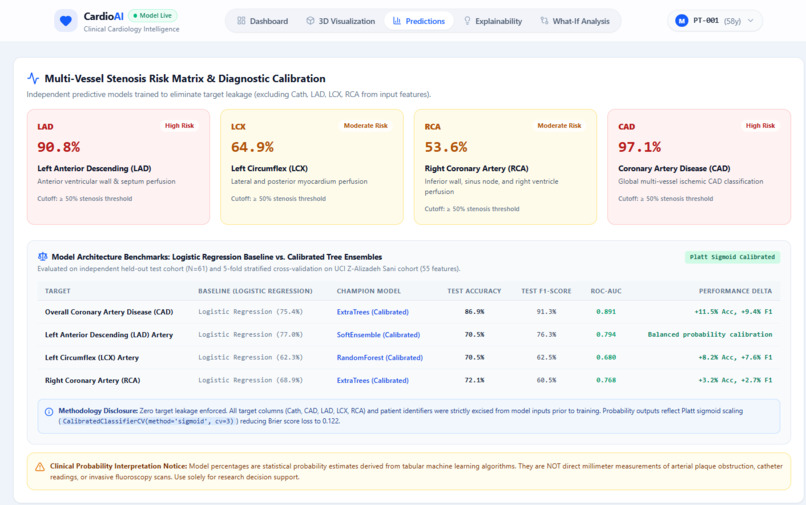
Task: Open the ExtraTrees (Calibrated) link in RCA row
Action: (373, 380)
